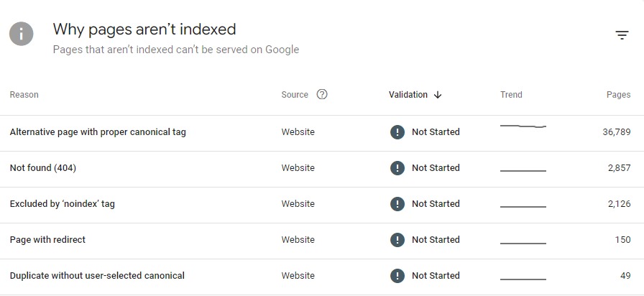The width and height of the screenshot is (644, 296).
Task: Open the Not found (404) reason
Action: pos(43,168)
